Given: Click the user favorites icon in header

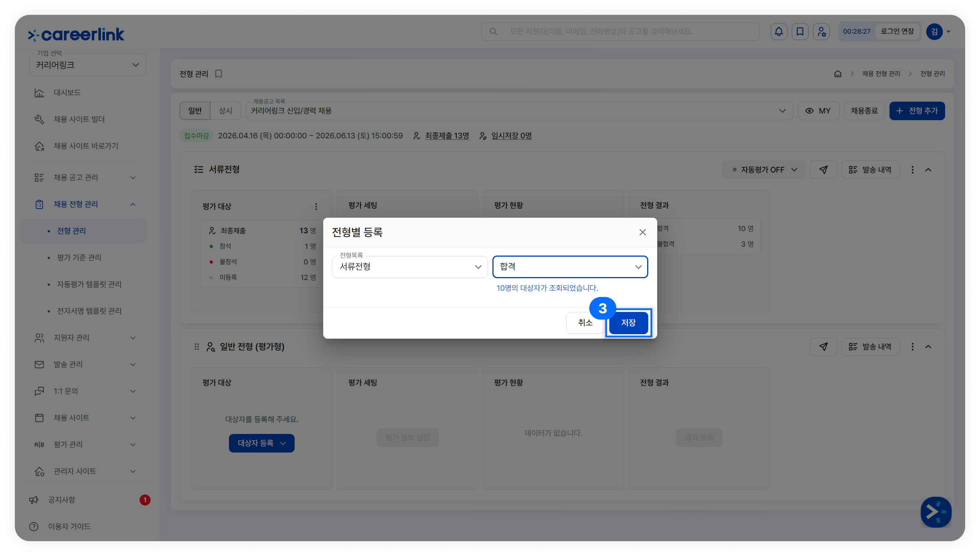Looking at the screenshot, I should click(822, 32).
